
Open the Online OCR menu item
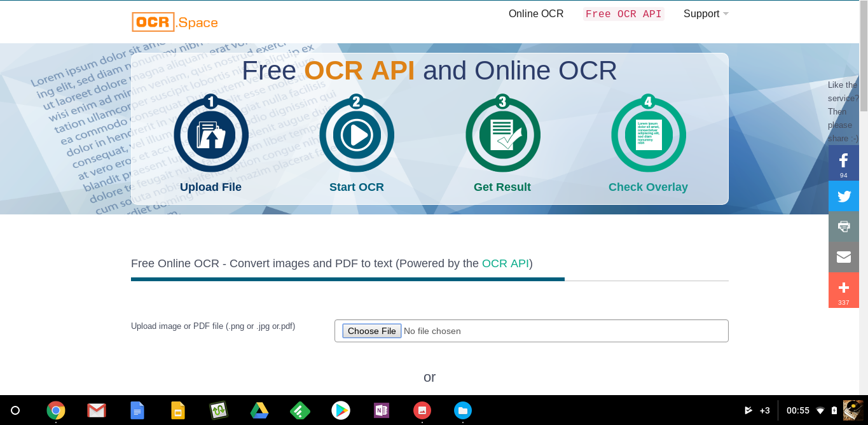click(x=536, y=14)
